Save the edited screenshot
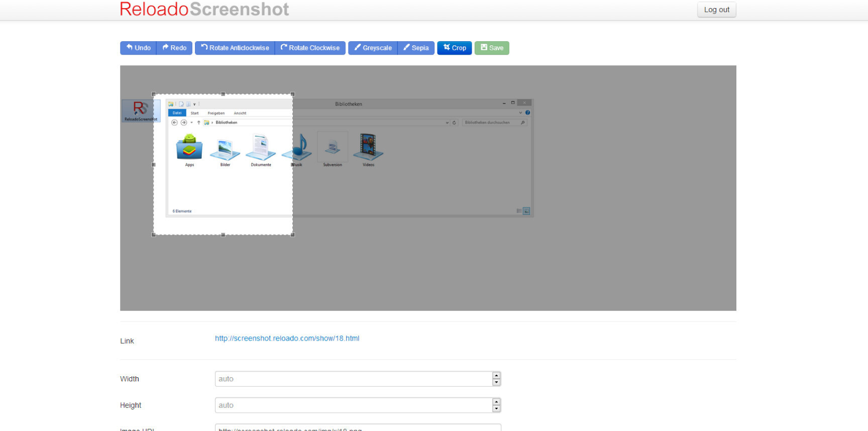 pyautogui.click(x=492, y=48)
